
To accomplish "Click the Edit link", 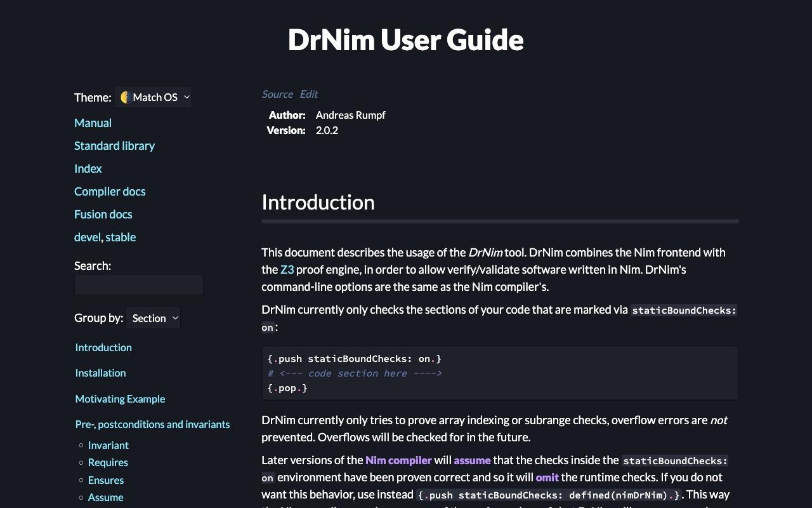I will (309, 94).
